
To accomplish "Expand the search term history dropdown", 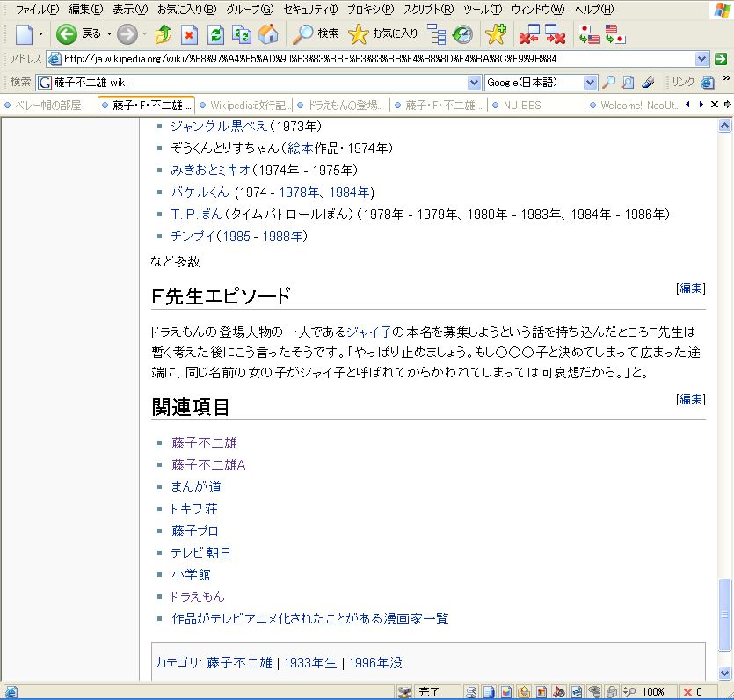I will [x=474, y=83].
